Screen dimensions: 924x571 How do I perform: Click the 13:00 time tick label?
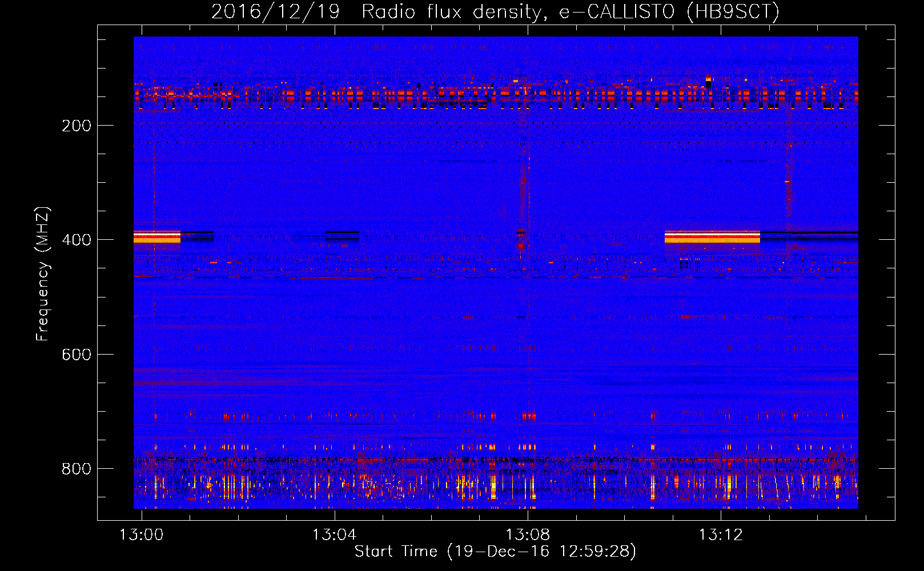(141, 534)
